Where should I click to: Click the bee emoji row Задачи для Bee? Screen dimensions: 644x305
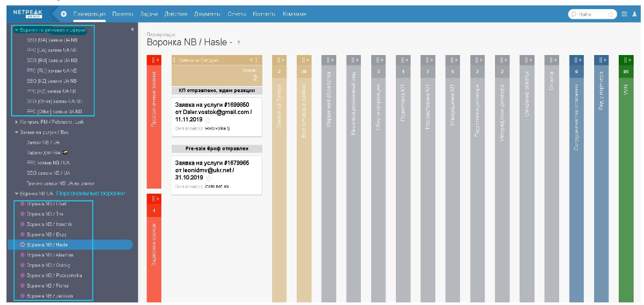pos(47,153)
